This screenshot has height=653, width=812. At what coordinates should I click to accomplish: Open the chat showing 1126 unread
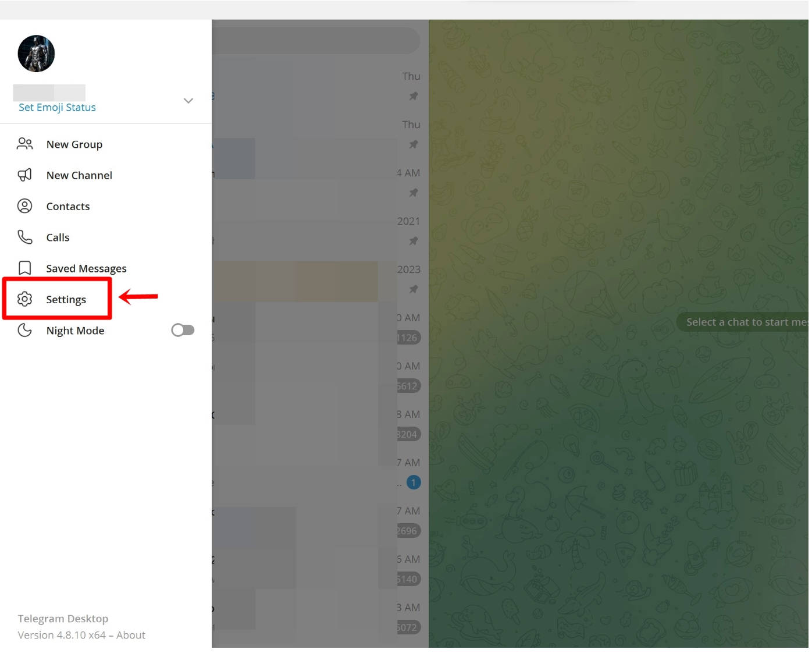click(320, 327)
